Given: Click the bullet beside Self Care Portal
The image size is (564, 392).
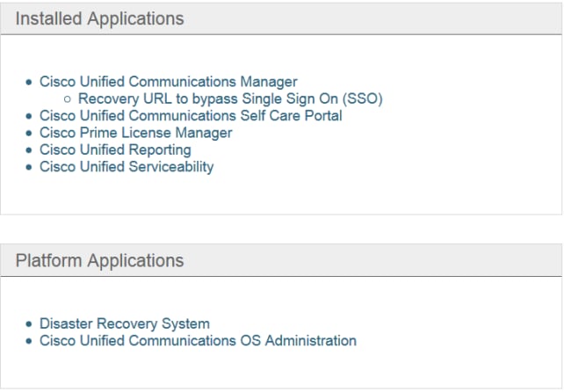Looking at the screenshot, I should pos(31,116).
